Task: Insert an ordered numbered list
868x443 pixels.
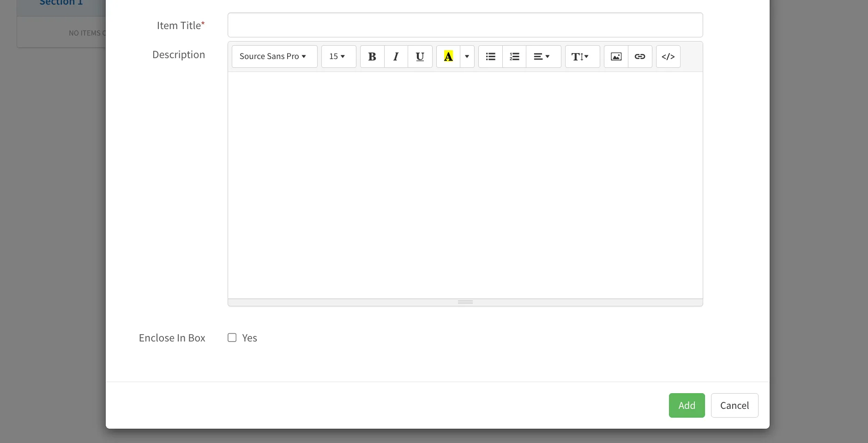Action: tap(514, 56)
